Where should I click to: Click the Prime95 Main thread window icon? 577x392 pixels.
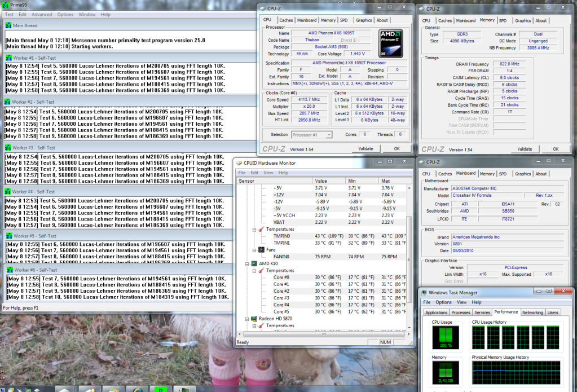pyautogui.click(x=8, y=25)
